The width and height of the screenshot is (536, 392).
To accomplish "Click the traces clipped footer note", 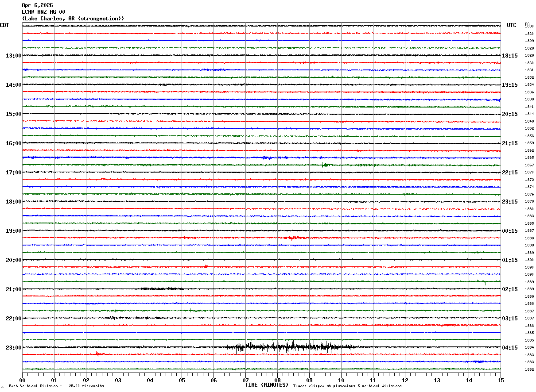I will [x=347, y=386].
